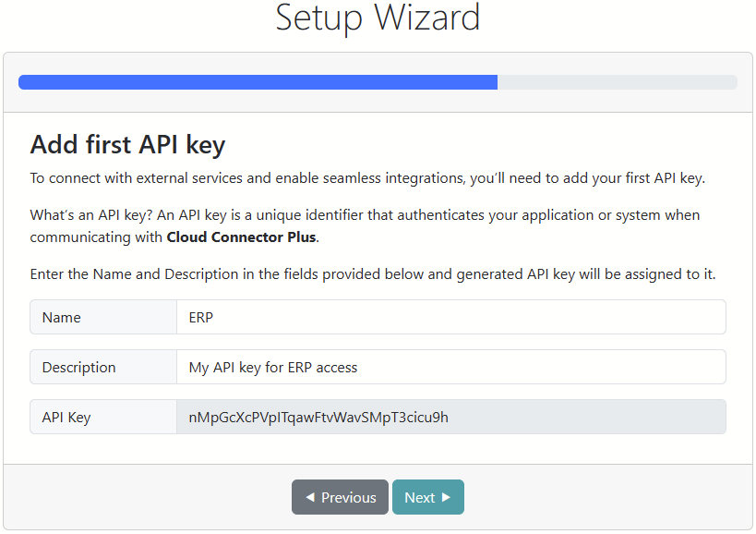Click the Description field label
This screenshot has width=756, height=534.
pos(78,367)
